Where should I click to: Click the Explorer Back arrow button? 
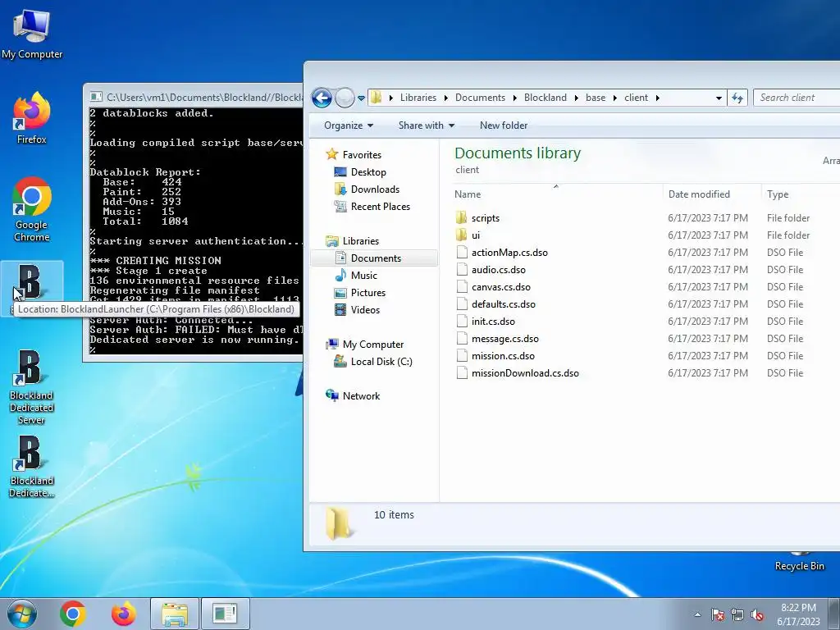[322, 98]
